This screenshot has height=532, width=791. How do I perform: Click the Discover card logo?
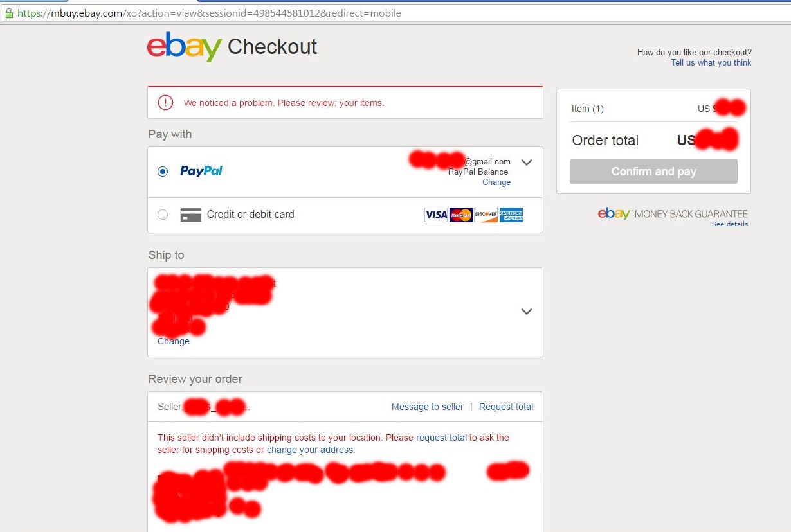point(486,215)
